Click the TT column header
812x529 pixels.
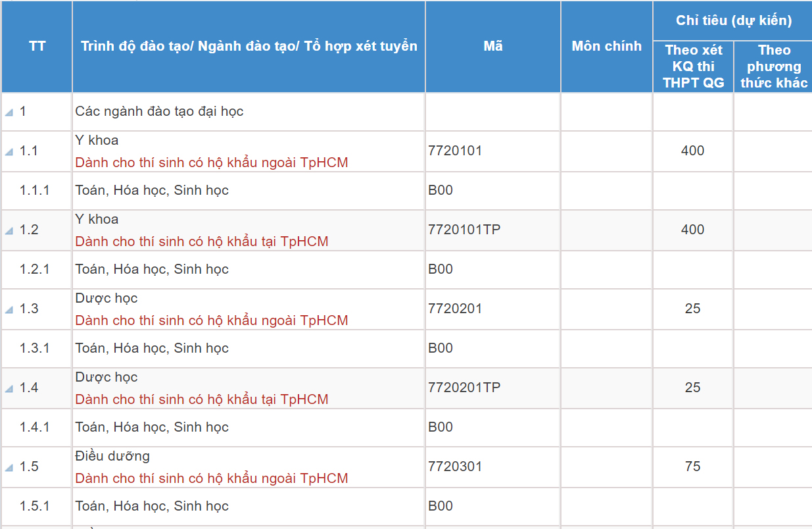coord(37,47)
